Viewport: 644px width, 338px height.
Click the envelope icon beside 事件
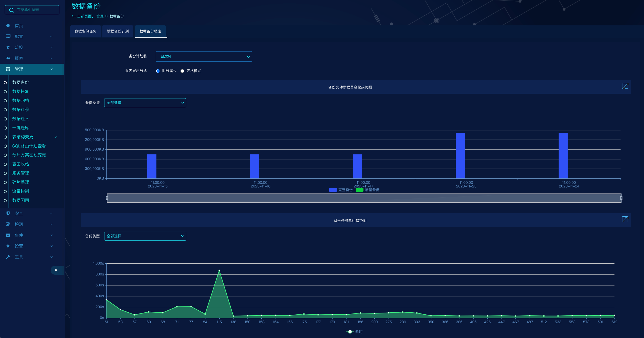coord(8,235)
